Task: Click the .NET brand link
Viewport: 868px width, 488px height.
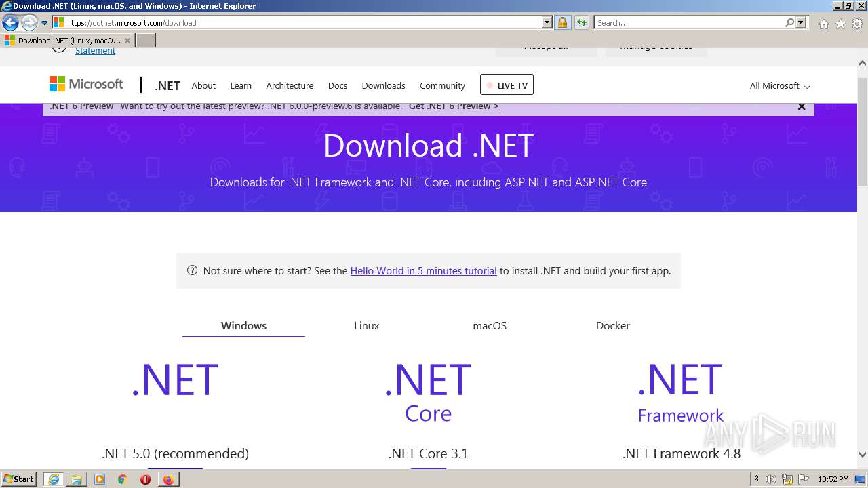Action: pyautogui.click(x=167, y=86)
